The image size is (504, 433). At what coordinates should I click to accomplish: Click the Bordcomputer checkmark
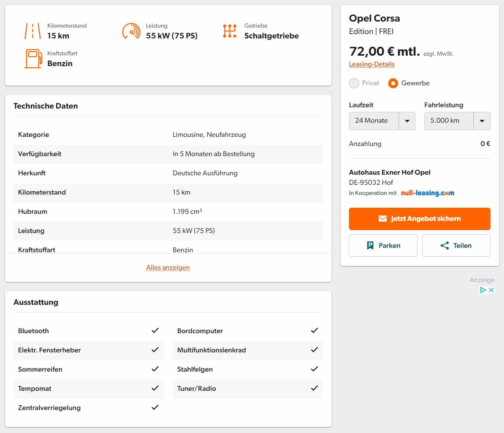[x=314, y=330]
